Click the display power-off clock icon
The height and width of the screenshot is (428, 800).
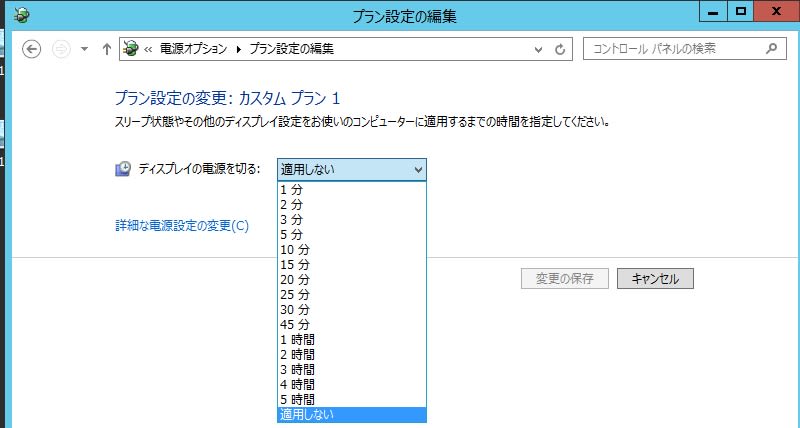coord(123,169)
